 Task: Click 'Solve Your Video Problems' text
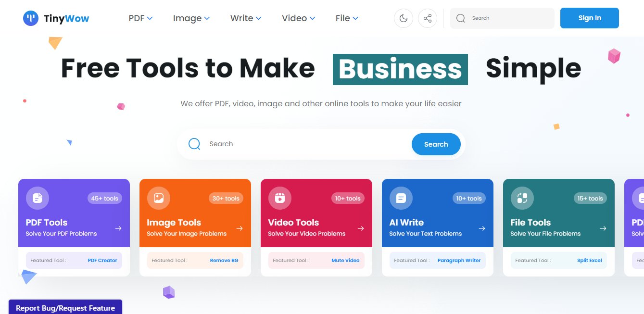tap(307, 234)
